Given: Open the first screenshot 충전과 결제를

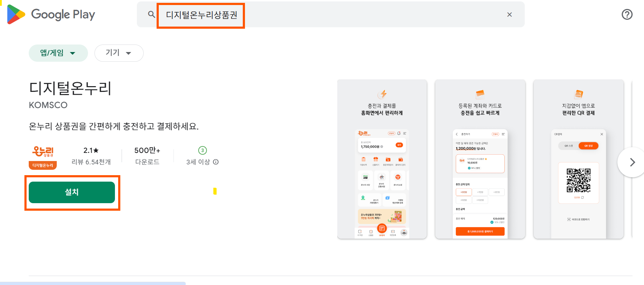Looking at the screenshot, I should pos(382,159).
